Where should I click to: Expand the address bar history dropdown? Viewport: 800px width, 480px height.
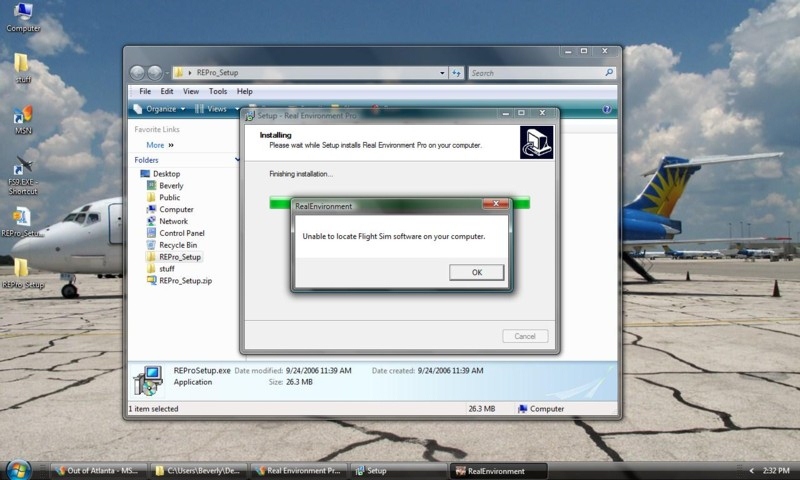pos(442,73)
